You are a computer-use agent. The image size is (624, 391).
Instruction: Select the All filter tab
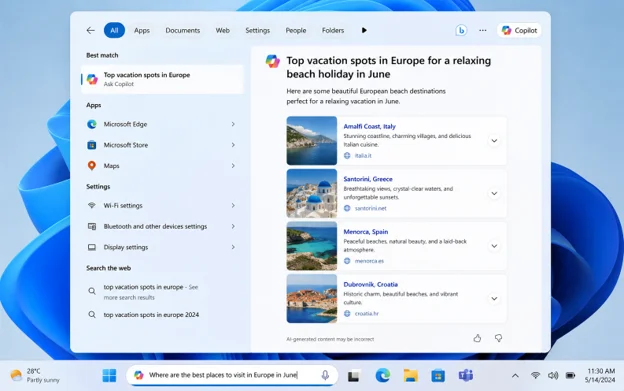(114, 30)
